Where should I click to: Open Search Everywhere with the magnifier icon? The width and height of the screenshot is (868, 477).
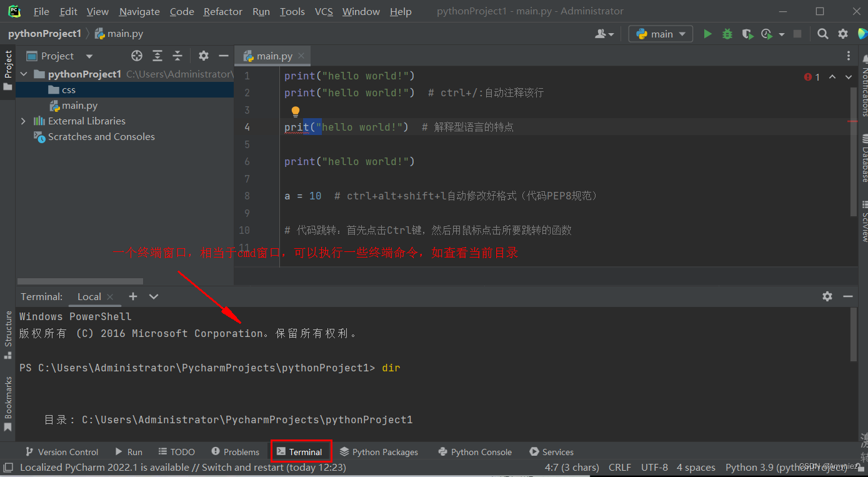tap(823, 34)
